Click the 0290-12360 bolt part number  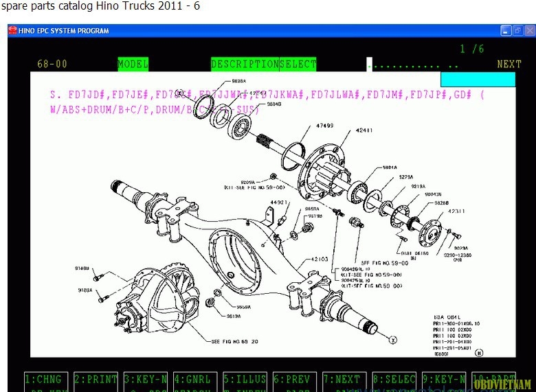click(x=458, y=255)
